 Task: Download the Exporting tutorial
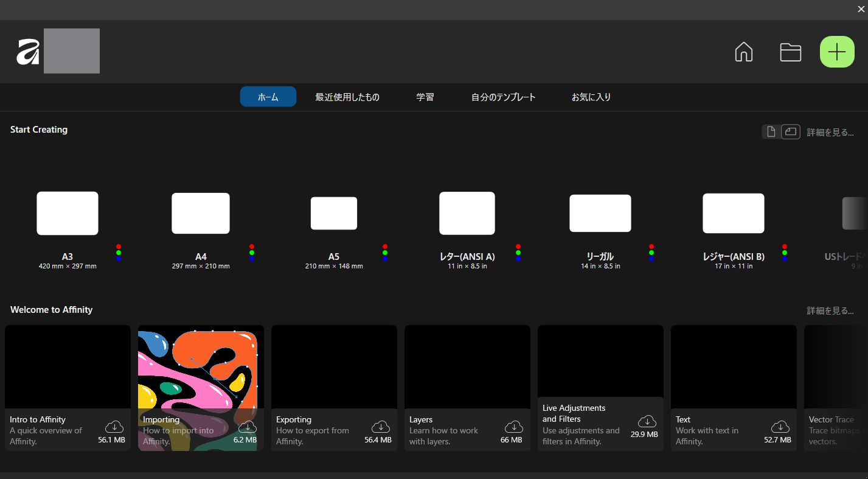click(380, 427)
